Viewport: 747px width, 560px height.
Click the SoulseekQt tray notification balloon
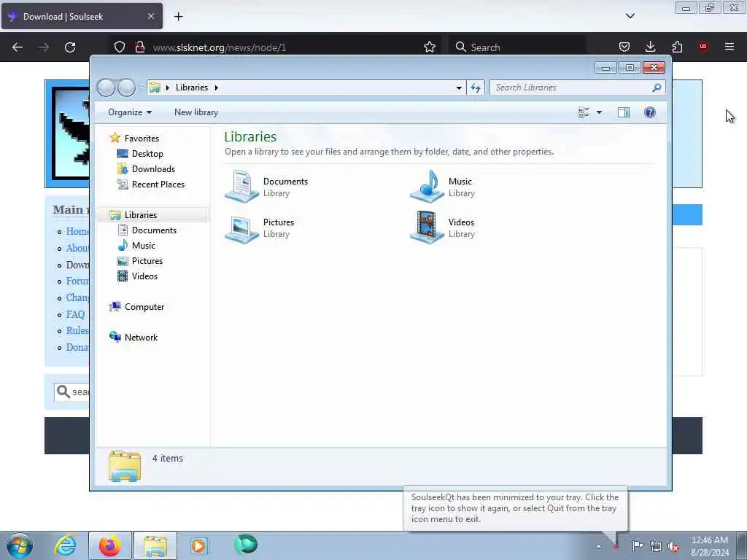pyautogui.click(x=515, y=508)
